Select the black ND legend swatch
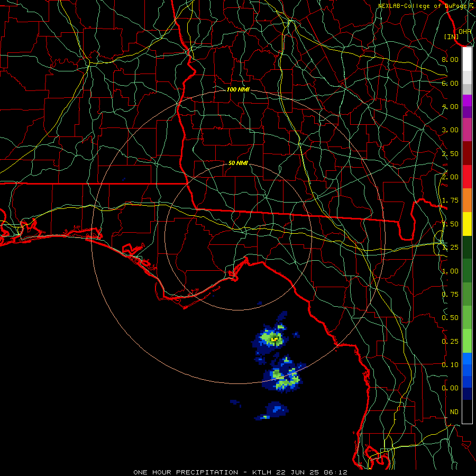This screenshot has height=476, width=476. click(467, 411)
